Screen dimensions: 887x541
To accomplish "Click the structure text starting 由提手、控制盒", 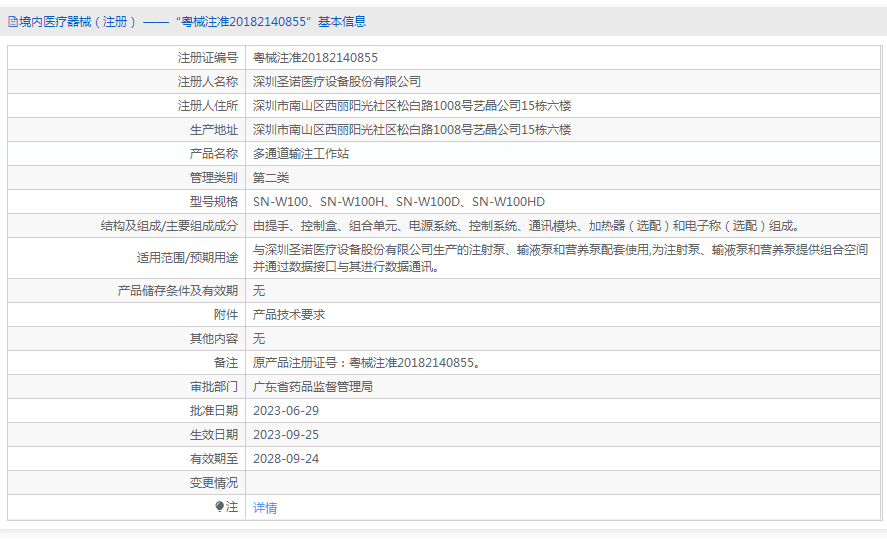I will [527, 226].
